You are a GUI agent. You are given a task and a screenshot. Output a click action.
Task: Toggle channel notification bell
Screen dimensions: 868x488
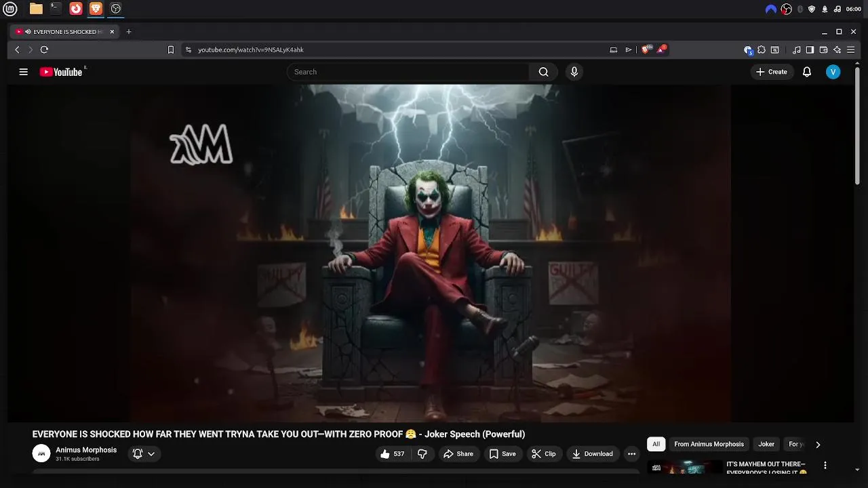(x=138, y=454)
